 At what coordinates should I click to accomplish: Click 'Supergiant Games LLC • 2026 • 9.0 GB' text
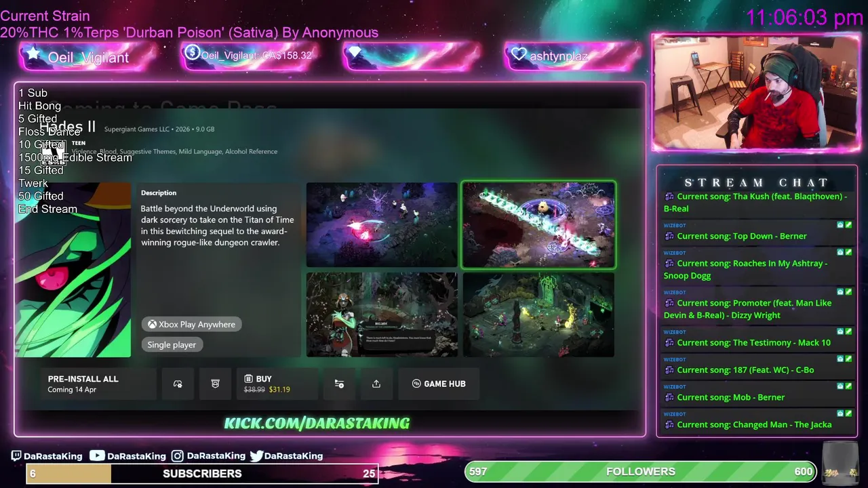click(159, 129)
